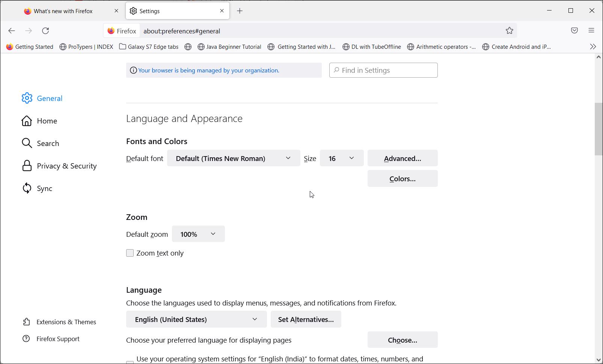The width and height of the screenshot is (603, 364).
Task: Close the Settings tab
Action: tap(222, 11)
